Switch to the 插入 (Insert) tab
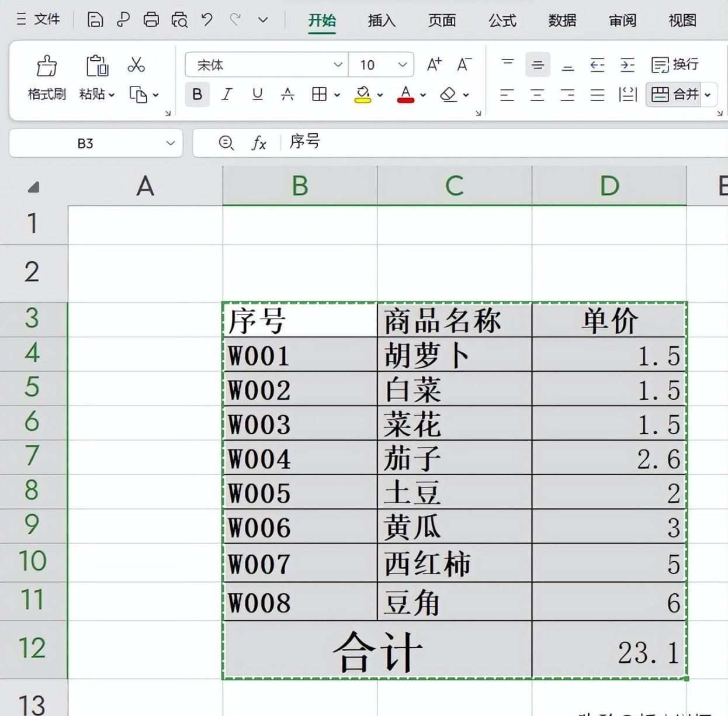Screen dimensions: 728x716 [x=382, y=20]
